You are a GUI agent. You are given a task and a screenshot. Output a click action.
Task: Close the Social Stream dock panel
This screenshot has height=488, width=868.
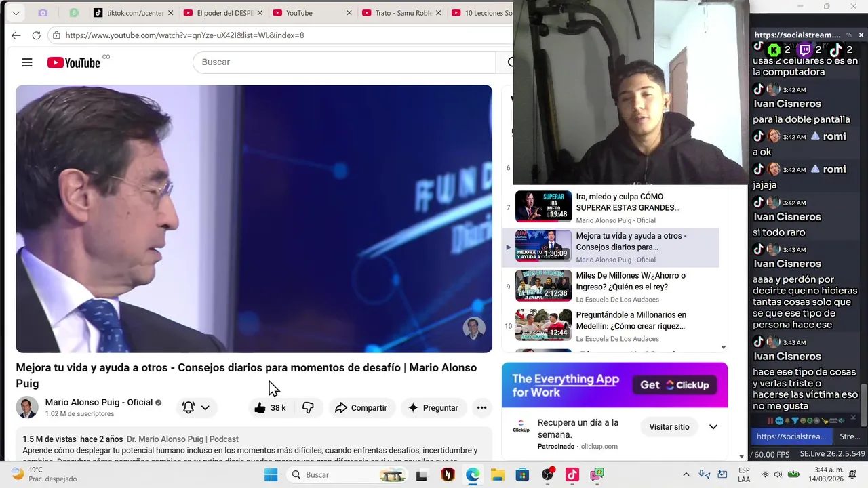pos(861,35)
